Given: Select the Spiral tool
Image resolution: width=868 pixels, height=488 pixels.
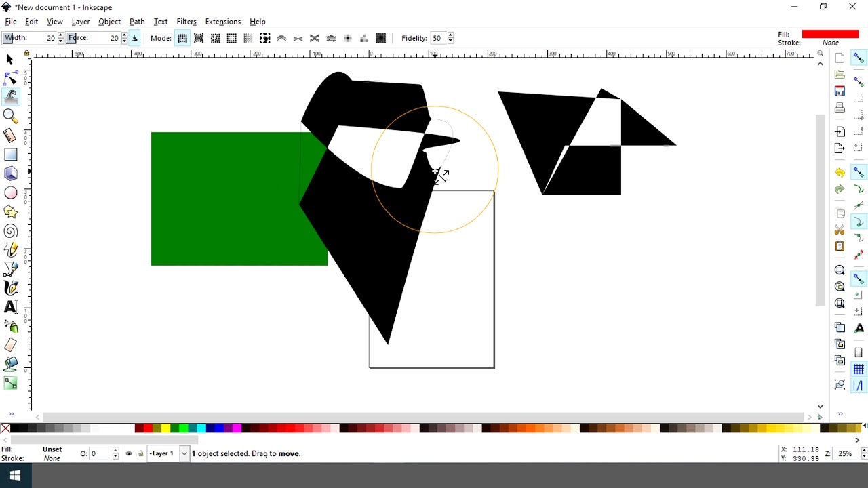Looking at the screenshot, I should click(x=10, y=231).
